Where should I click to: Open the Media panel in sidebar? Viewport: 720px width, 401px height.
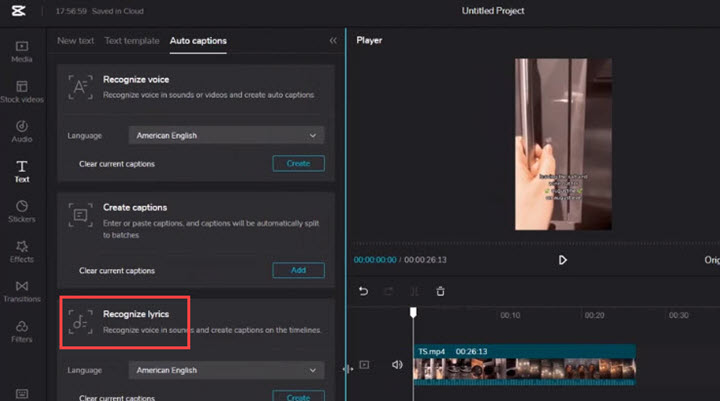pos(21,51)
